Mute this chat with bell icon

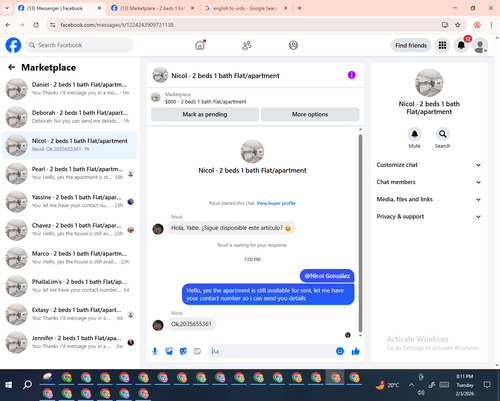pyautogui.click(x=415, y=134)
